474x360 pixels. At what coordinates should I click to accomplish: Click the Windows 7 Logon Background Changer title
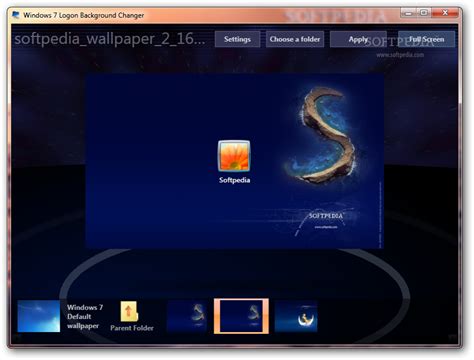click(x=83, y=15)
